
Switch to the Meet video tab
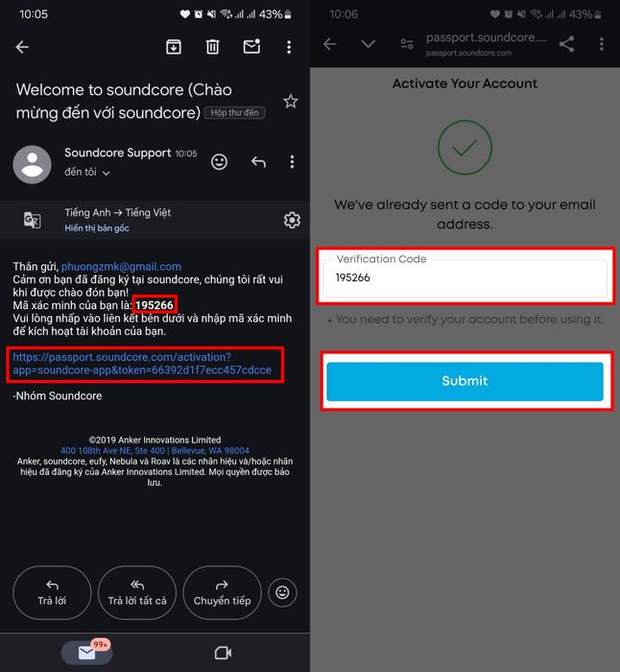tap(223, 653)
